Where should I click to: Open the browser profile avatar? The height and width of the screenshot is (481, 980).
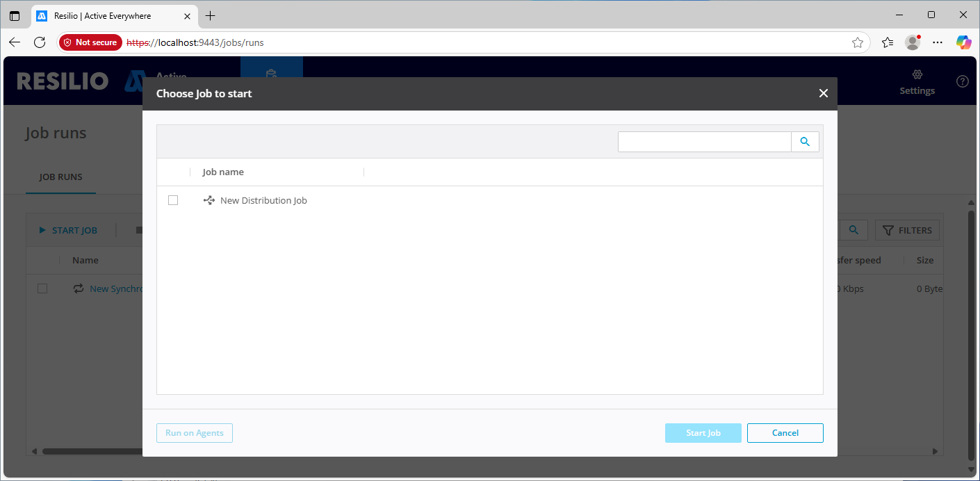913,42
